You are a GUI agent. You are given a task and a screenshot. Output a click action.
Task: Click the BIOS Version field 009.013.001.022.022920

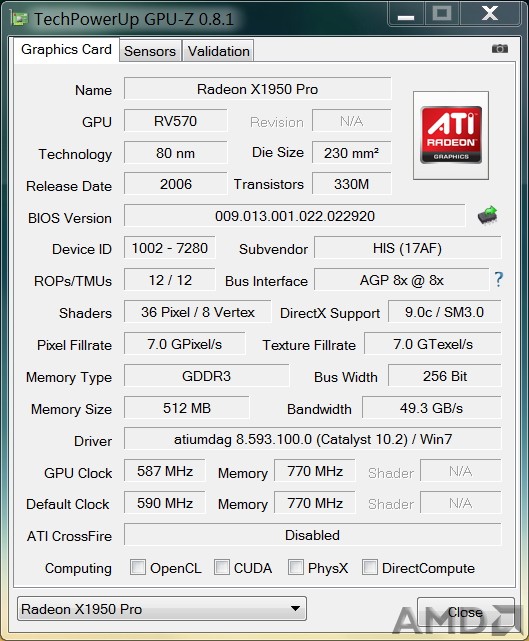(295, 215)
